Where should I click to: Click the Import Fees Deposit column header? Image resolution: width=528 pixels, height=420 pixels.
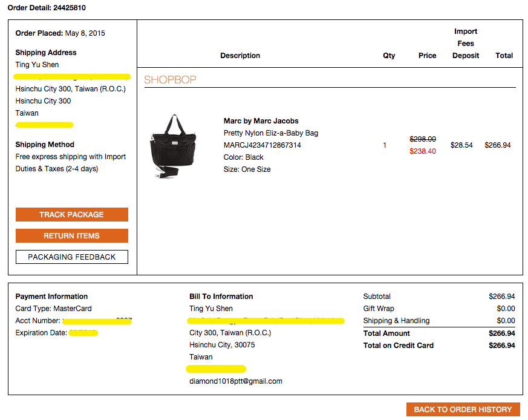click(466, 44)
